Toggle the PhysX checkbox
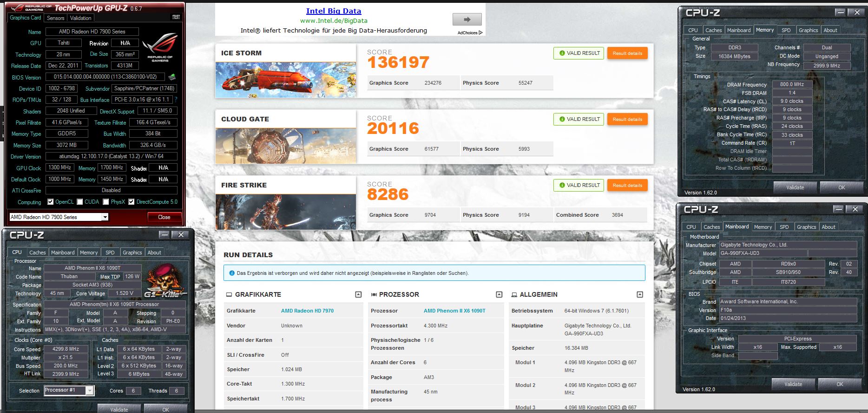This screenshot has height=413, width=868. coord(106,202)
